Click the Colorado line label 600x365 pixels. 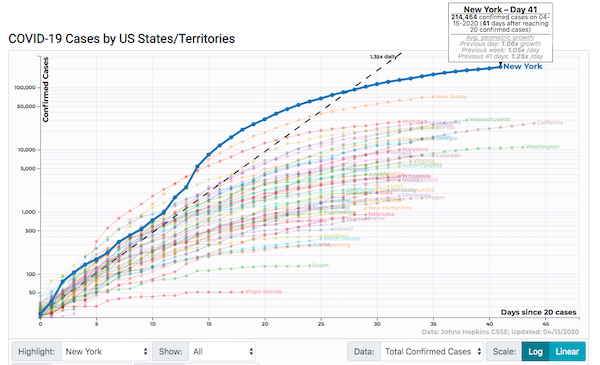coord(448,155)
